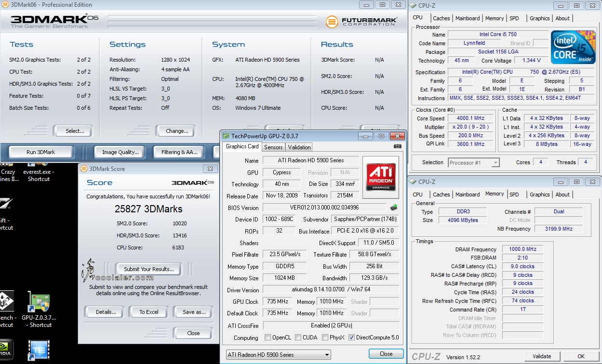The width and height of the screenshot is (602, 364).
Task: Select the 'Crazy' desktop shortcut label
Action: [x=8, y=172]
